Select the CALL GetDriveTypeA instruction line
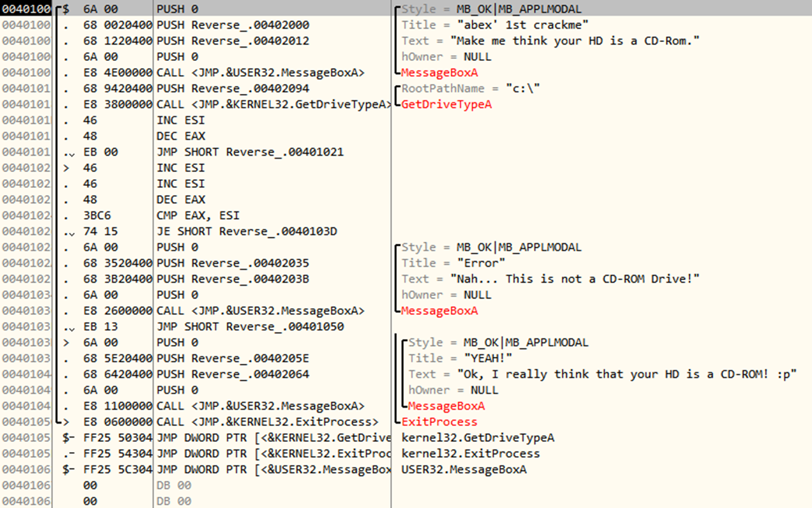Image resolution: width=812 pixels, height=508 pixels. coord(274,104)
